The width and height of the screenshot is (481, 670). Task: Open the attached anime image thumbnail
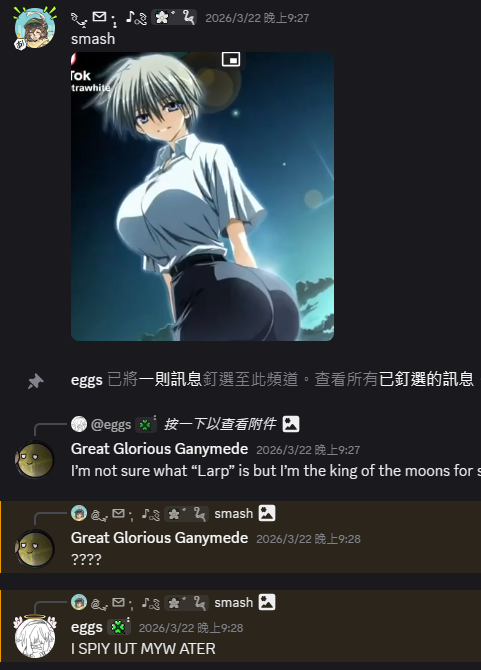pos(202,197)
